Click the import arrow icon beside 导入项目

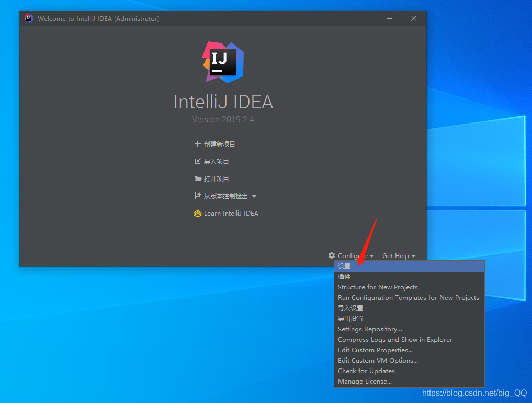[x=197, y=161]
